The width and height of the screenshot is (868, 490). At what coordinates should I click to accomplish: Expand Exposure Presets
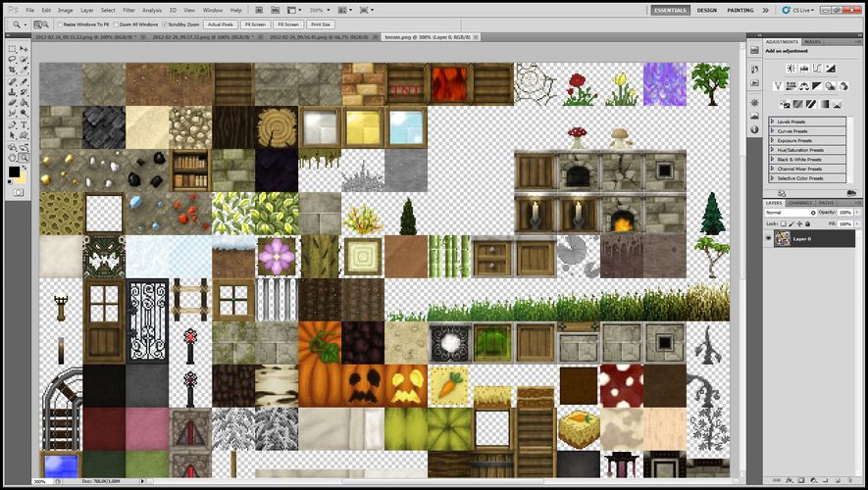point(772,140)
